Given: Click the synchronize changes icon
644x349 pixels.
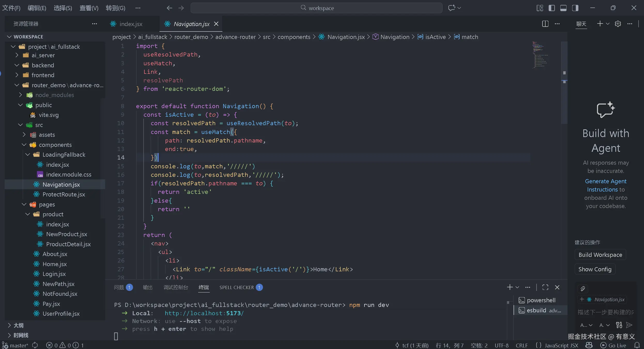Looking at the screenshot, I should [x=35, y=345].
